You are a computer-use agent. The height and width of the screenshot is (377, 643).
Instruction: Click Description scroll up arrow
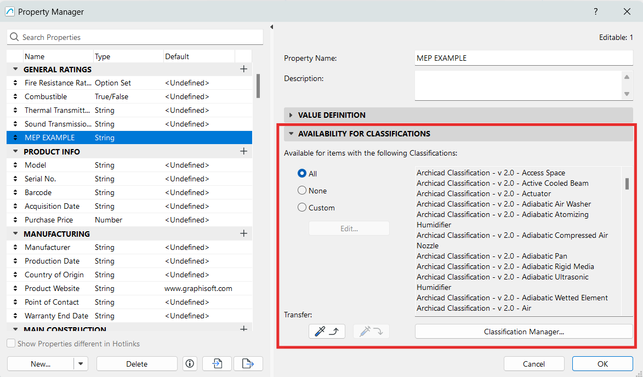627,77
